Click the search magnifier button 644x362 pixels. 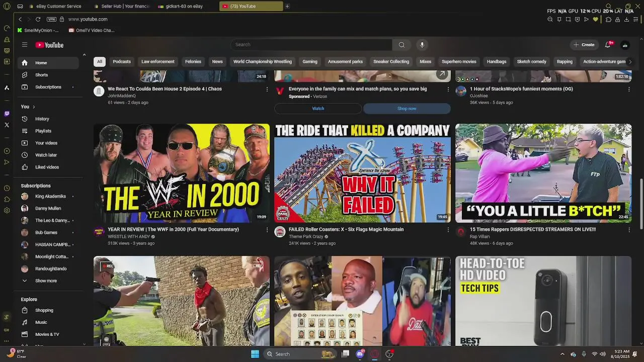401,45
